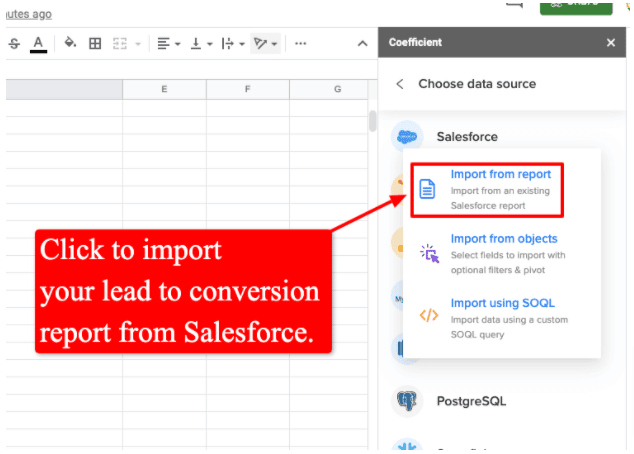
Task: Click the objects cursor selection icon
Action: click(429, 253)
